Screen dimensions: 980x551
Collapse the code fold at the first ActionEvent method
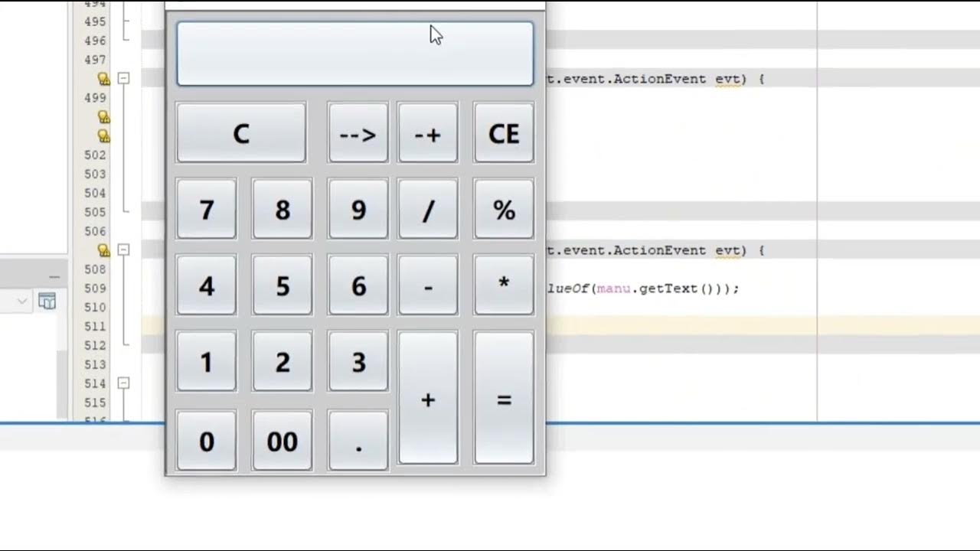(x=123, y=78)
